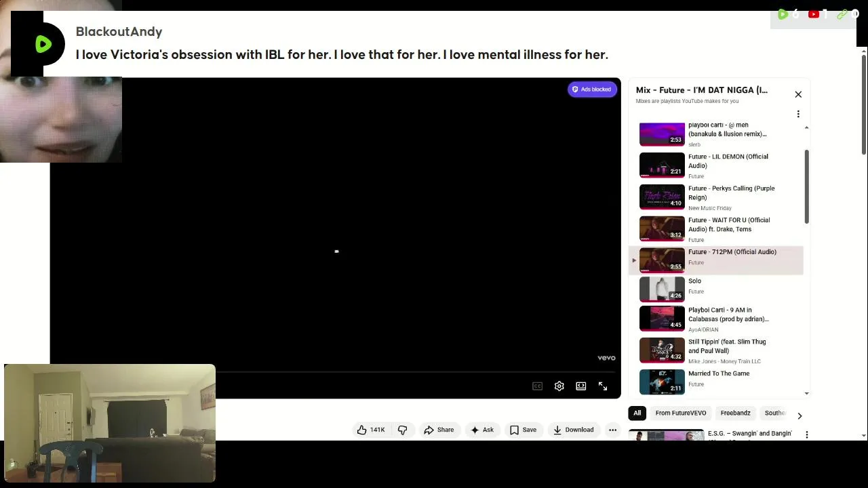Click the green link icon in overlay
This screenshot has height=488, width=868.
(842, 14)
